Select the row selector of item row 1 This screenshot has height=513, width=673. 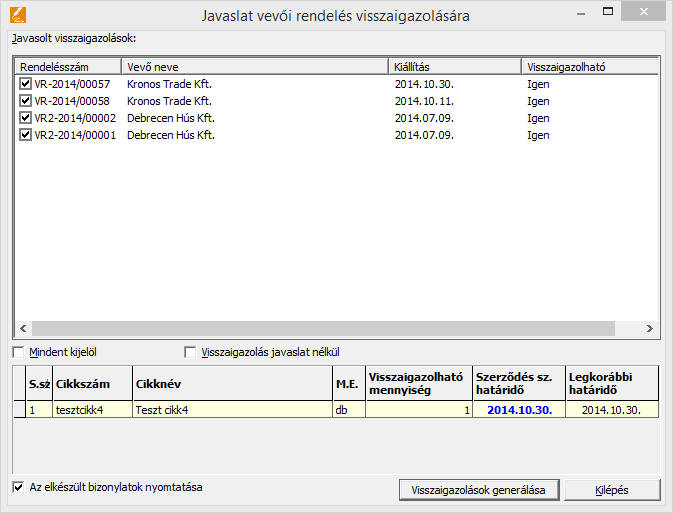point(19,410)
